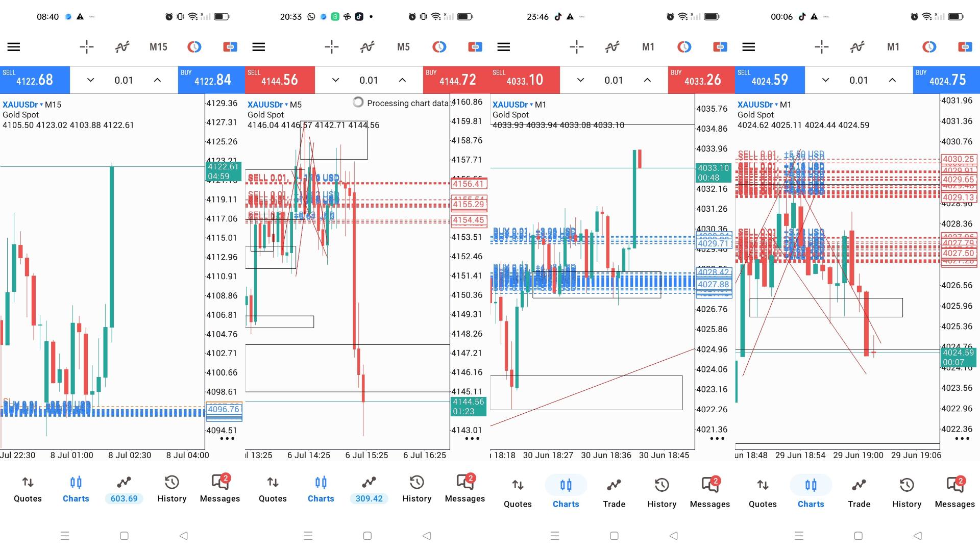The image size is (980, 551).
Task: Decrease volume in the 23:46 panel
Action: coord(580,80)
